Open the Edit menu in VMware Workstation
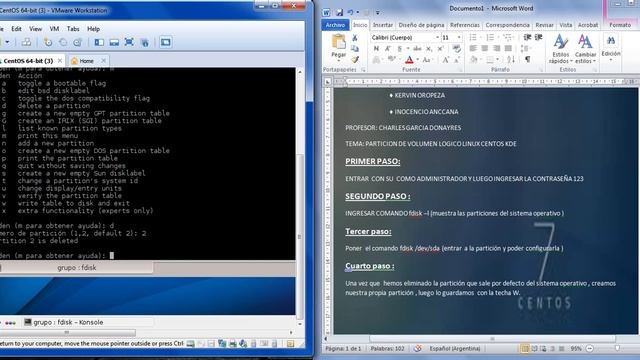 pos(16,29)
